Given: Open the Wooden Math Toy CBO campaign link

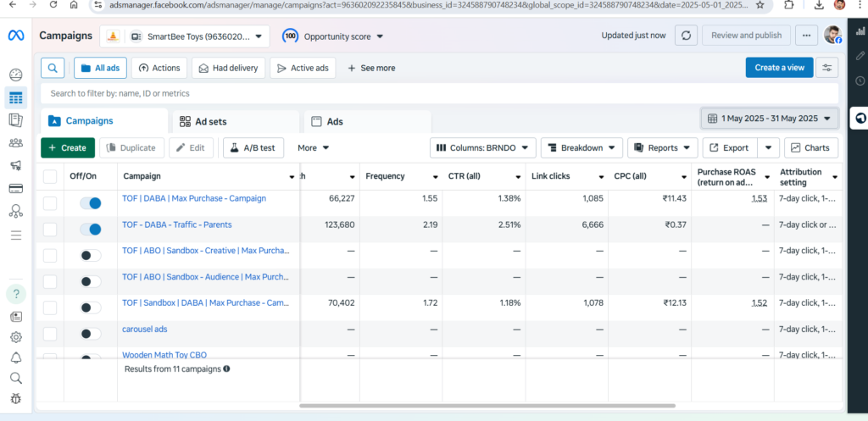Looking at the screenshot, I should pos(164,355).
